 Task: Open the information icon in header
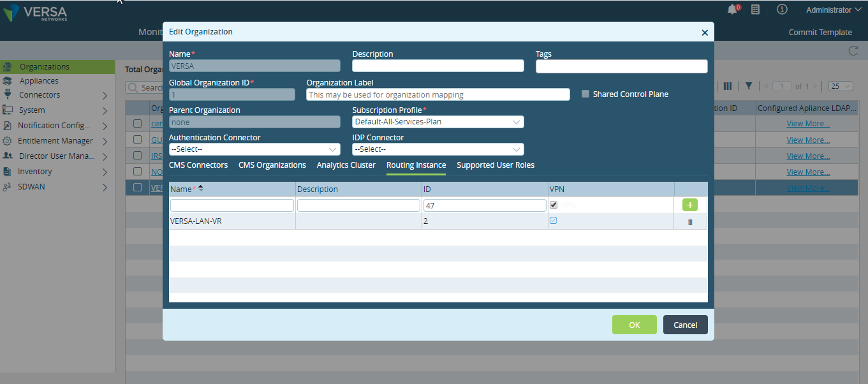(x=782, y=10)
